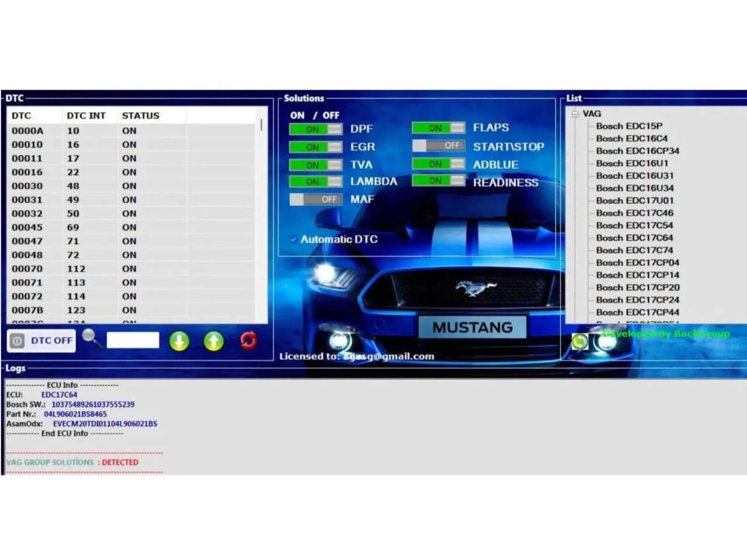Toggle the DPF switch
Image resolution: width=747 pixels, height=560 pixels.
315,129
